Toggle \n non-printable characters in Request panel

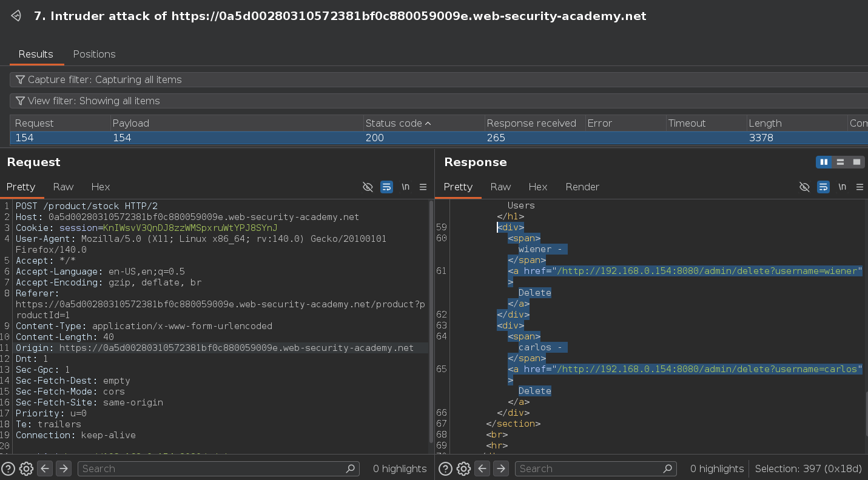(405, 187)
